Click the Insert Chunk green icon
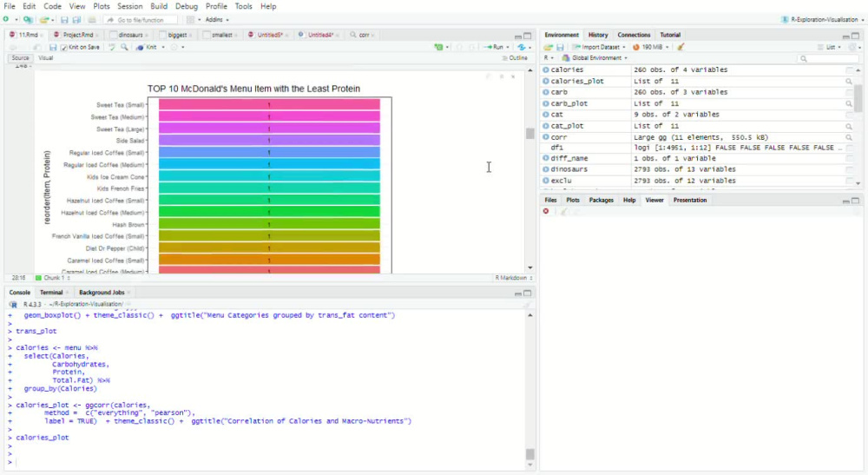Viewport: 868px width, 475px height. [439, 48]
